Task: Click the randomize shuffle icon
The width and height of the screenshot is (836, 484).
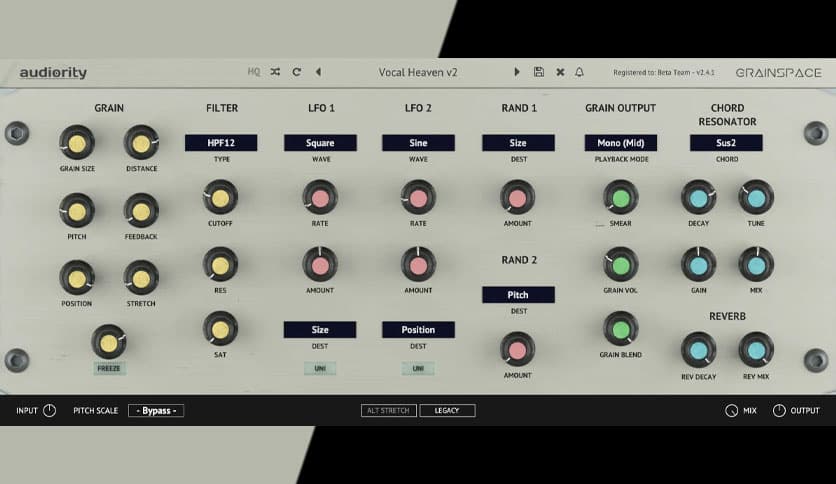Action: [x=275, y=72]
